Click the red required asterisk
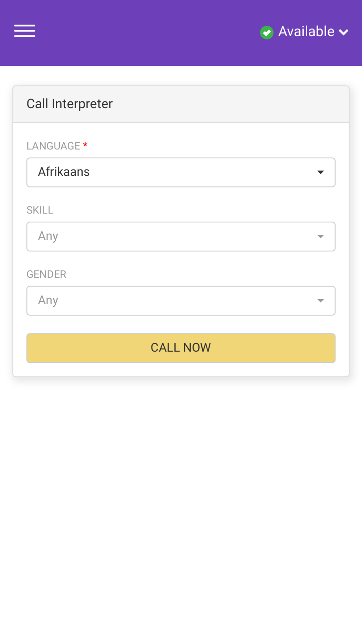This screenshot has height=644, width=362. [x=85, y=145]
